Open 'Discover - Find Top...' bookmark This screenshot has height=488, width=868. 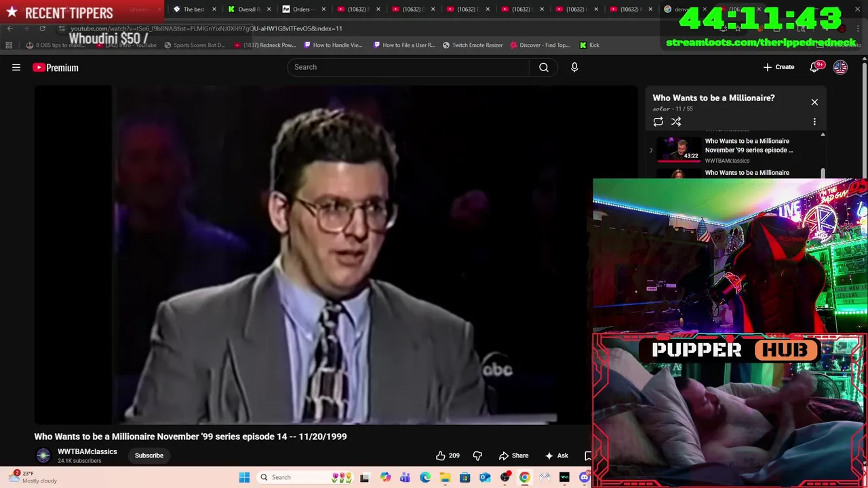click(540, 45)
